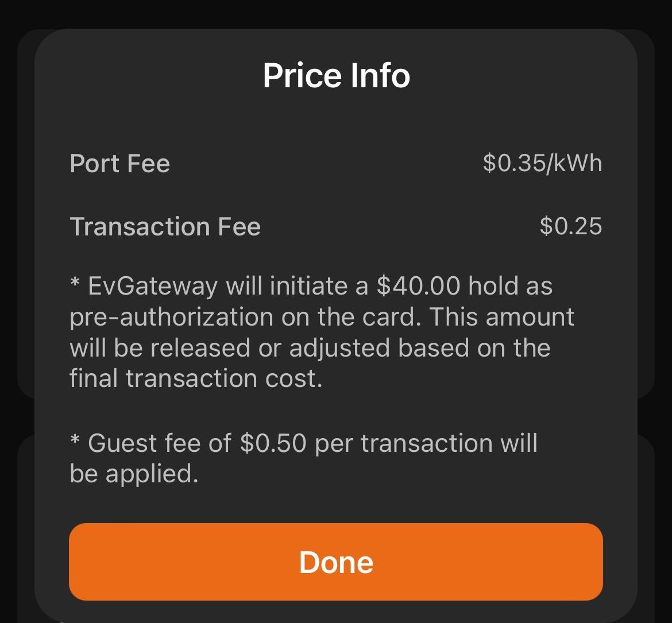Screen dimensions: 672x623
Task: Click the 'final transaction cost.' text
Action: [x=195, y=379]
